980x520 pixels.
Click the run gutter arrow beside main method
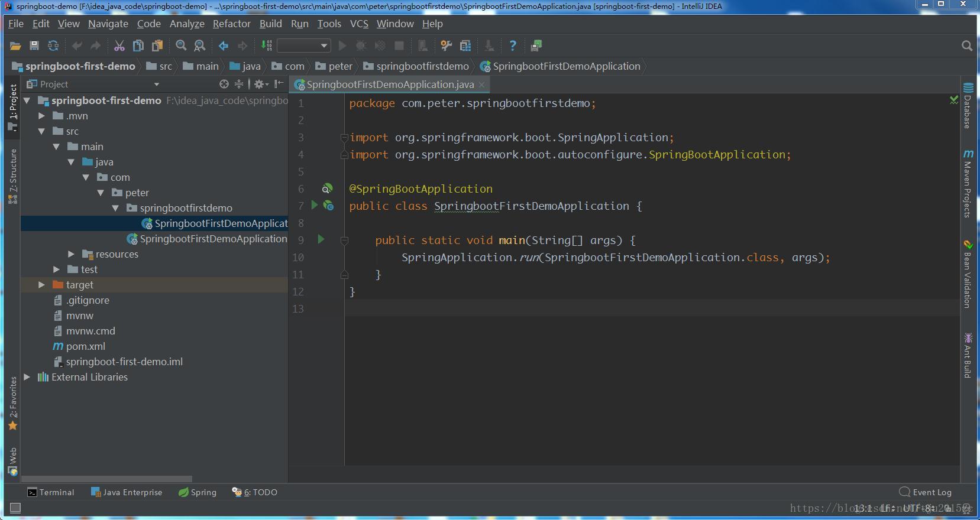pyautogui.click(x=321, y=239)
